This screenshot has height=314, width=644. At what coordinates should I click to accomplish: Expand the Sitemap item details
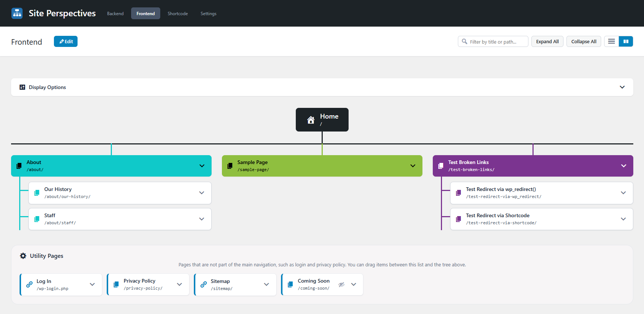pyautogui.click(x=267, y=284)
